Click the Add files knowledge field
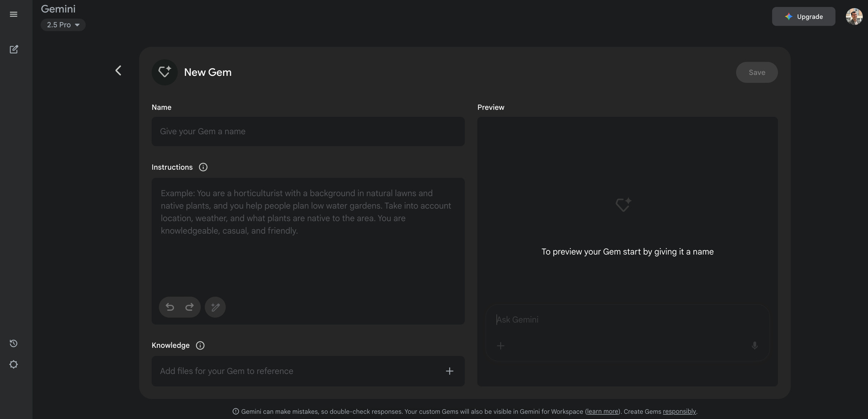Screen dimensions: 868x419 pyautogui.click(x=308, y=371)
